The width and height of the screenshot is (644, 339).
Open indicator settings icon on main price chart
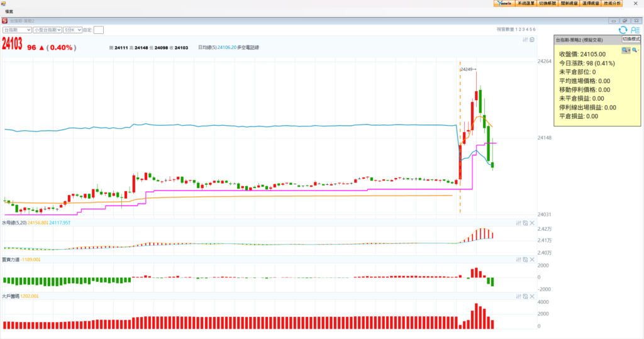pos(525,40)
